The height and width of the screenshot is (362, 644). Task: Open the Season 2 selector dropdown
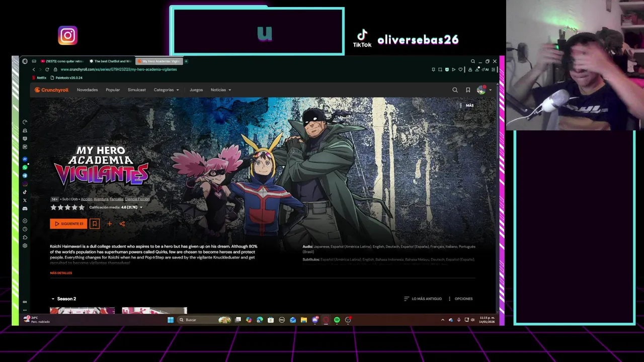(64, 299)
